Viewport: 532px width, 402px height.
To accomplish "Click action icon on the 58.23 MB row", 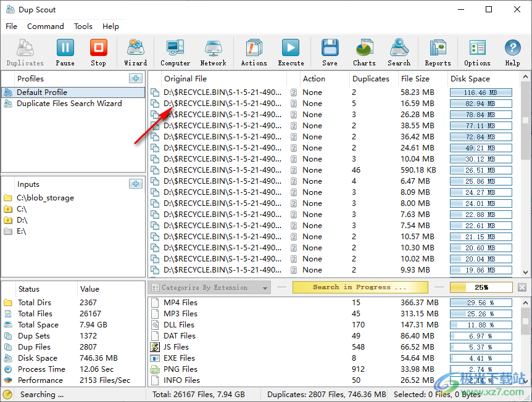I will click(294, 92).
